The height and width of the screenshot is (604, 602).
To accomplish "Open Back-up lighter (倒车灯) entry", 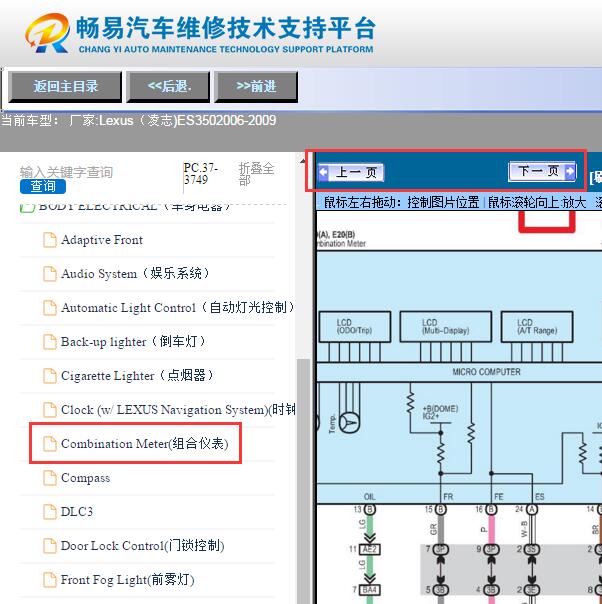I will (x=132, y=341).
